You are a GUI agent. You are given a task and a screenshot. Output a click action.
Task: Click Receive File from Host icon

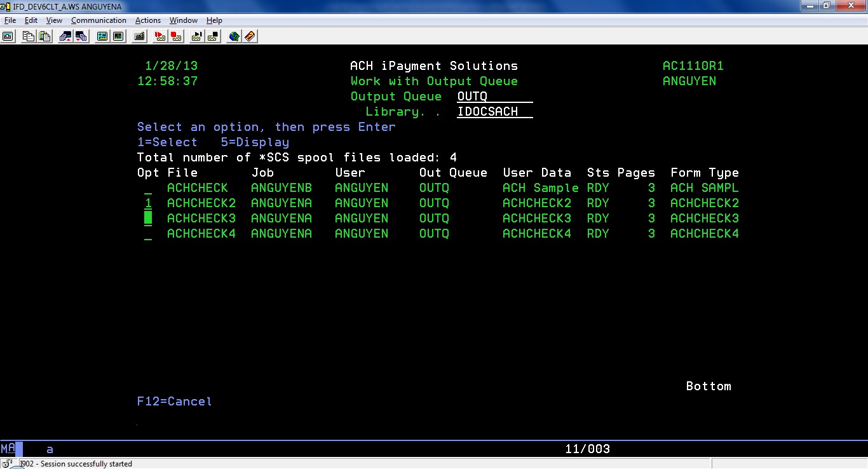pyautogui.click(x=81, y=36)
